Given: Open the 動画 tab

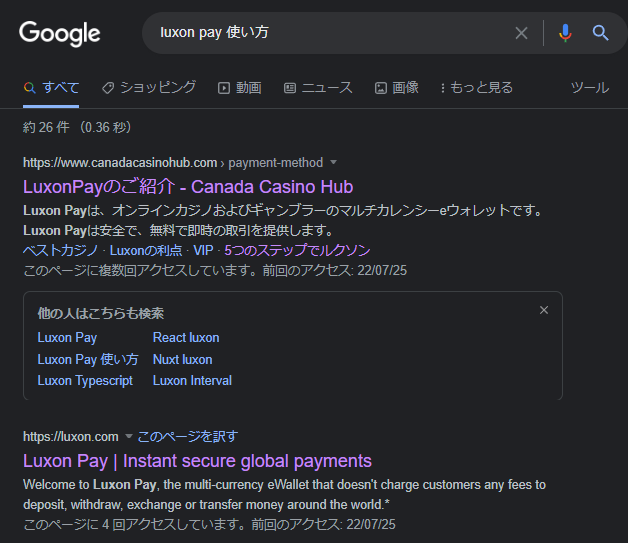Looking at the screenshot, I should click(x=240, y=87).
